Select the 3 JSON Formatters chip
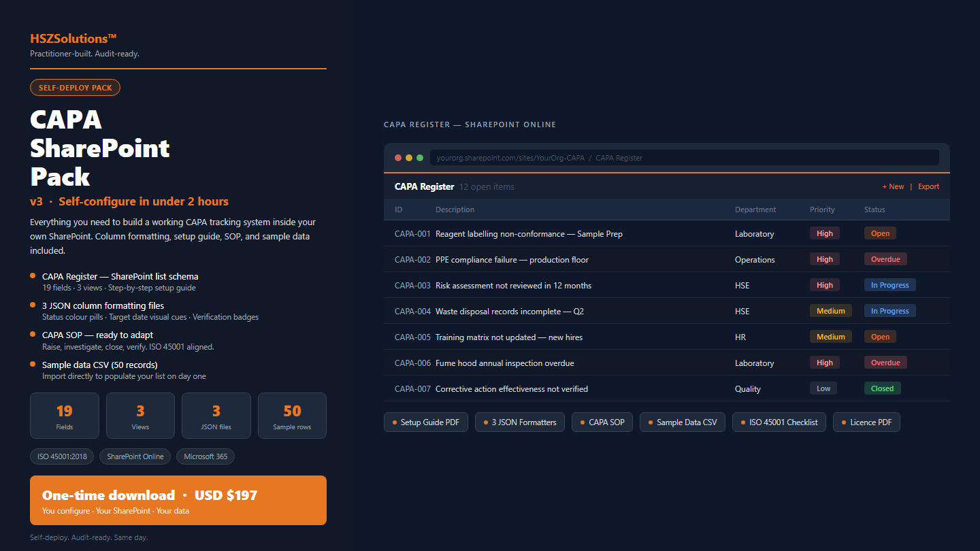This screenshot has height=551, width=980. pos(520,422)
